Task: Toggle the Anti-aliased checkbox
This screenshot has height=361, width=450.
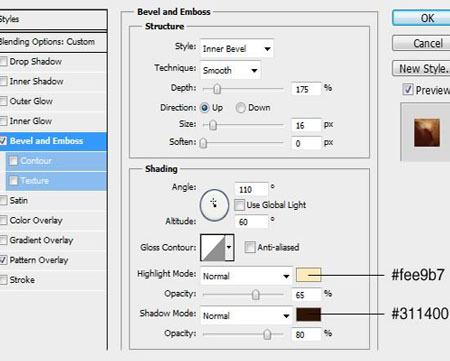Action: (x=249, y=247)
